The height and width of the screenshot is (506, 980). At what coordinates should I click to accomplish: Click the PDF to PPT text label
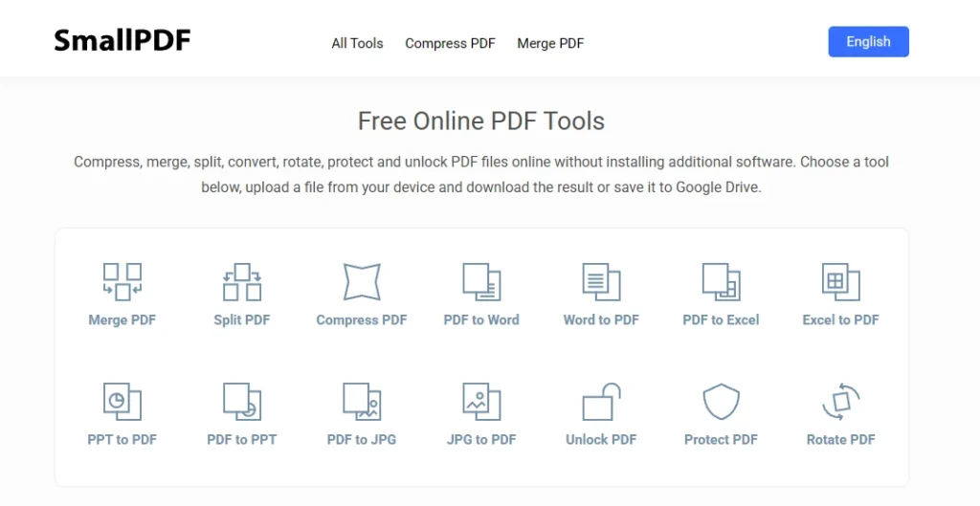242,440
